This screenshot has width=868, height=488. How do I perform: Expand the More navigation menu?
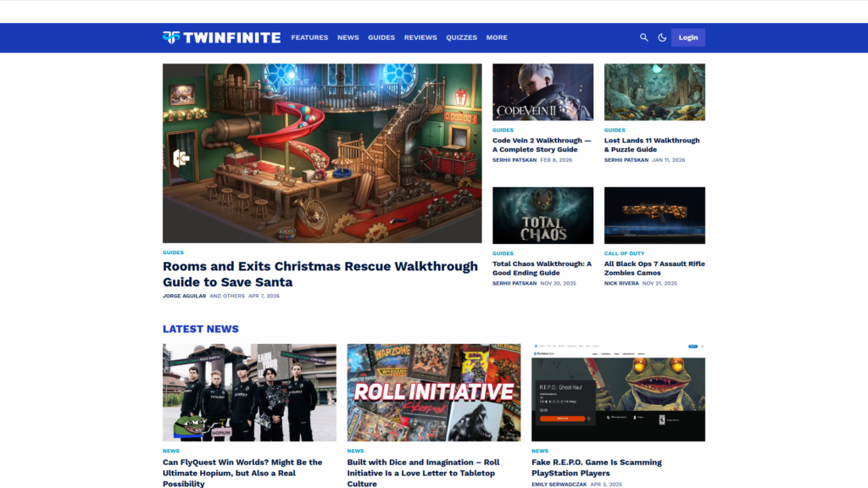click(x=497, y=37)
